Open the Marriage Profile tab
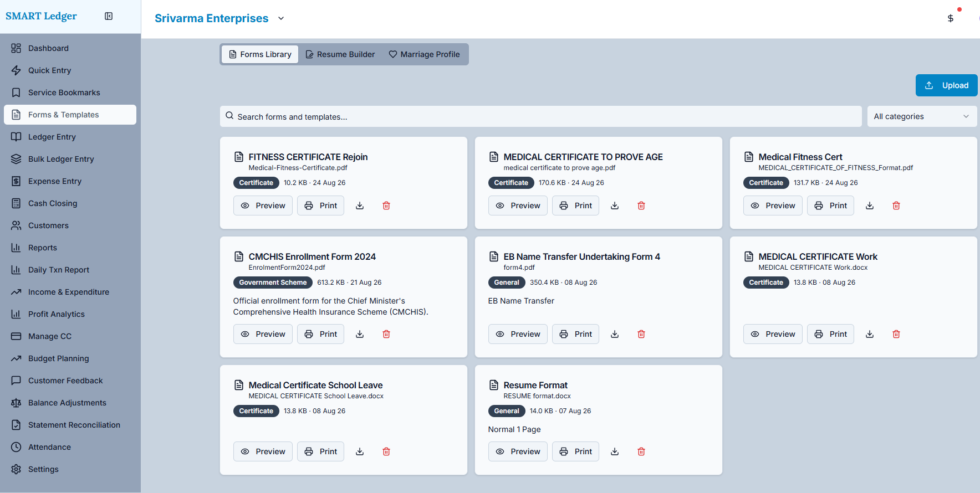The image size is (980, 493). 424,54
